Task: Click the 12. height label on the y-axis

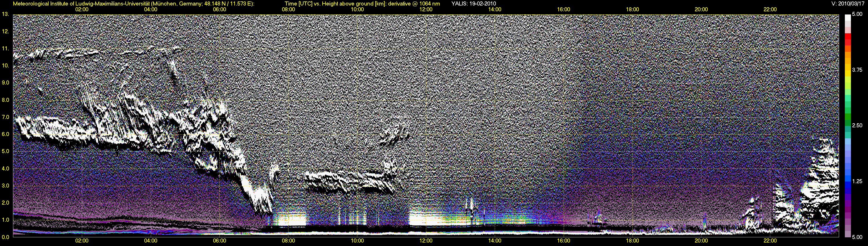Action: point(5,31)
